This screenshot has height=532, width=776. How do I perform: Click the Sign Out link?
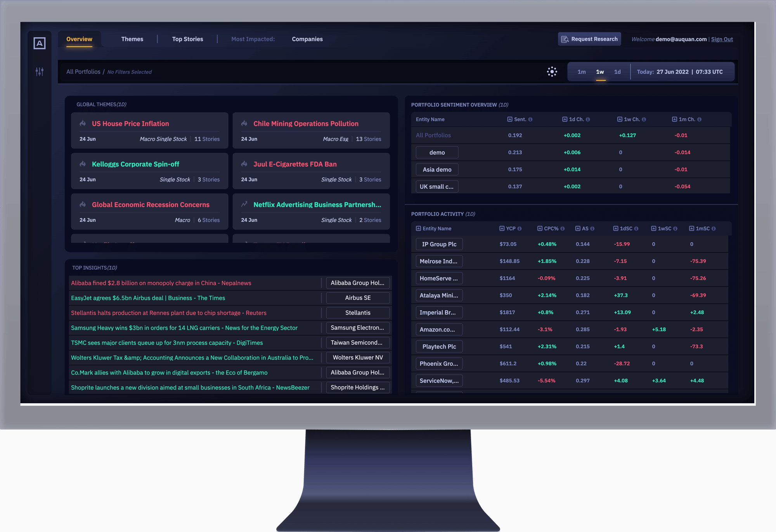click(x=722, y=39)
